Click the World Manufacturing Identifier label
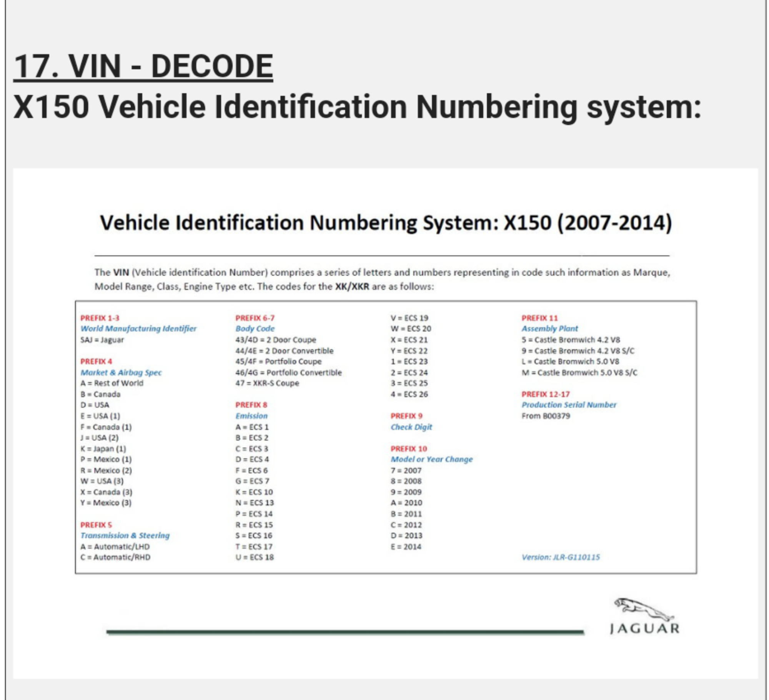 click(138, 329)
